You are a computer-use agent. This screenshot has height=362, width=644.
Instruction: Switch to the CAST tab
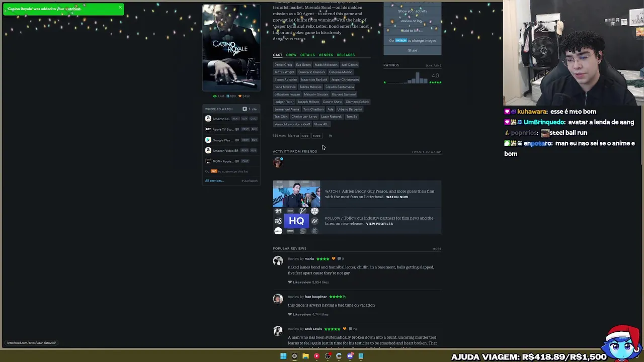coord(278,55)
